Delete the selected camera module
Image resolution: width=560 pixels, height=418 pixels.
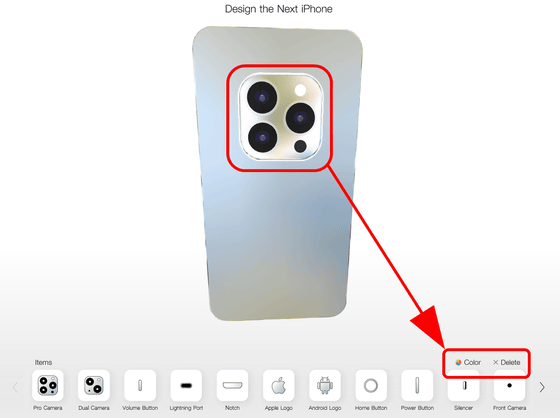[507, 362]
